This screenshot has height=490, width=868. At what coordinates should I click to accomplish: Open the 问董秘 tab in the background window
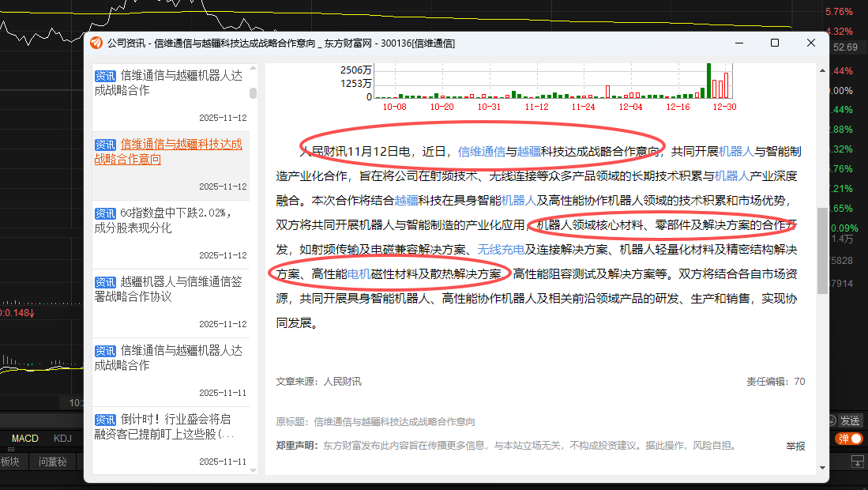click(x=53, y=462)
